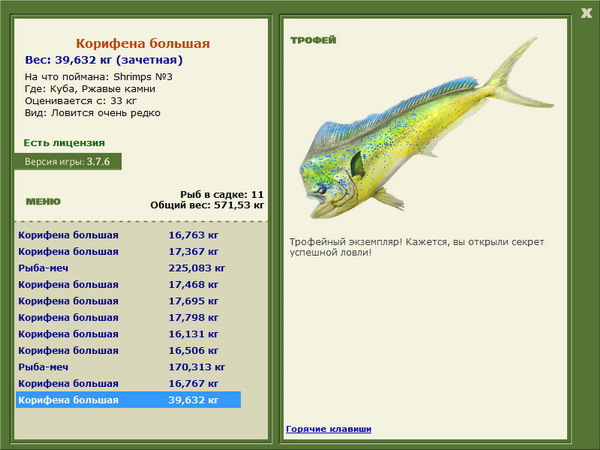Close the trophy window with the X
The width and height of the screenshot is (600, 450).
click(x=586, y=12)
